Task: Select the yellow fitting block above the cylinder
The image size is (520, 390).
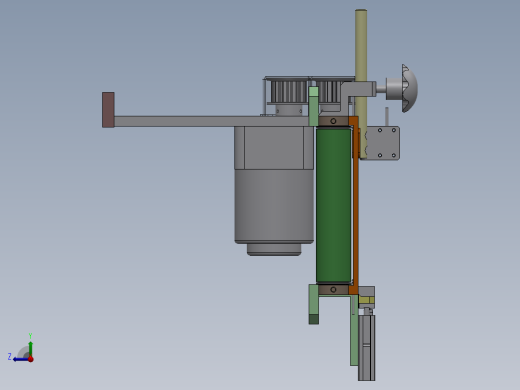Action: click(367, 300)
